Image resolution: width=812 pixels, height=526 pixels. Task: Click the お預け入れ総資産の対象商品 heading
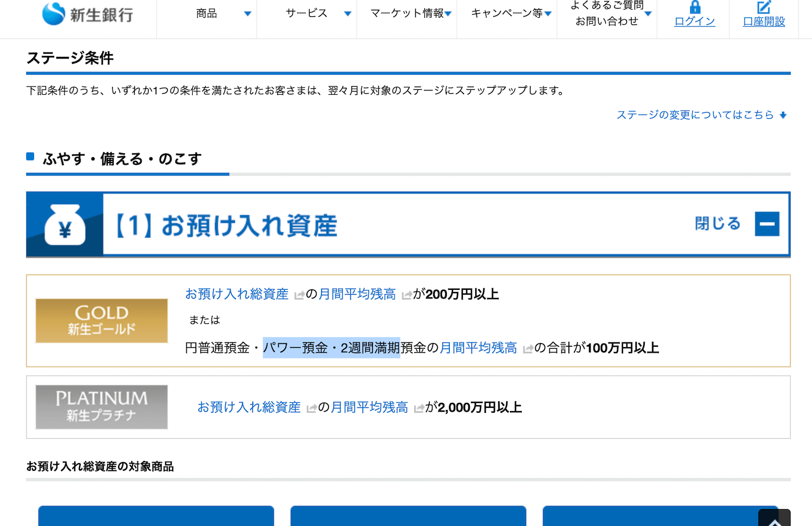coord(100,466)
